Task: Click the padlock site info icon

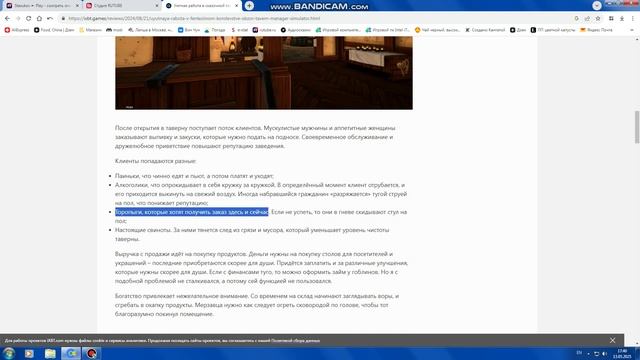Action: [63, 18]
